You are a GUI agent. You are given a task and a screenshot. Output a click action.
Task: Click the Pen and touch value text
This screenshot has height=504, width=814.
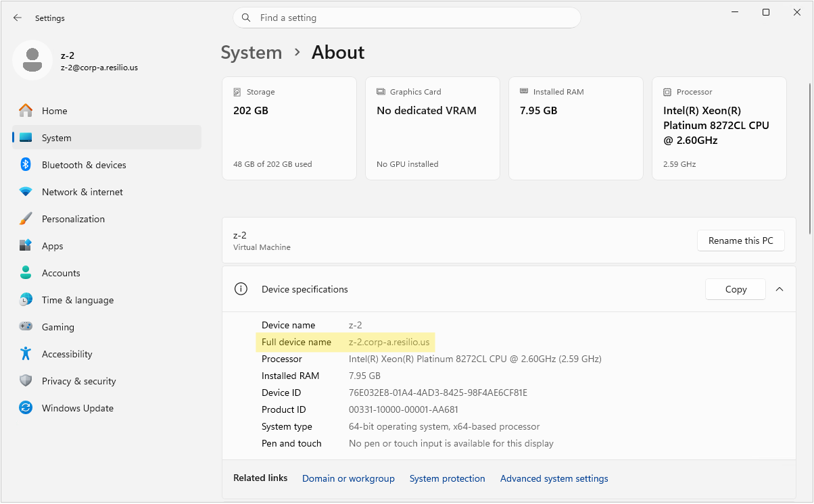pyautogui.click(x=451, y=443)
